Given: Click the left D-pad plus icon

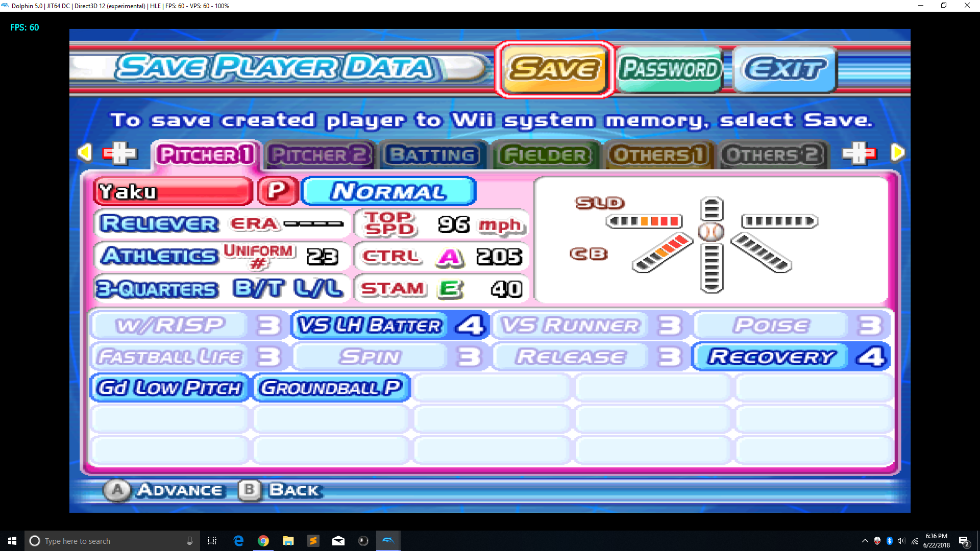Looking at the screenshot, I should 120,153.
